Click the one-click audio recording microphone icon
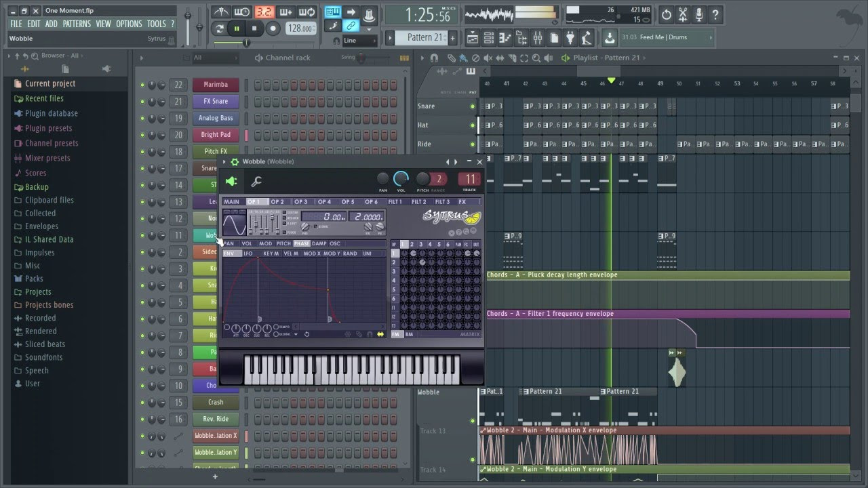868x488 pixels. coord(698,14)
